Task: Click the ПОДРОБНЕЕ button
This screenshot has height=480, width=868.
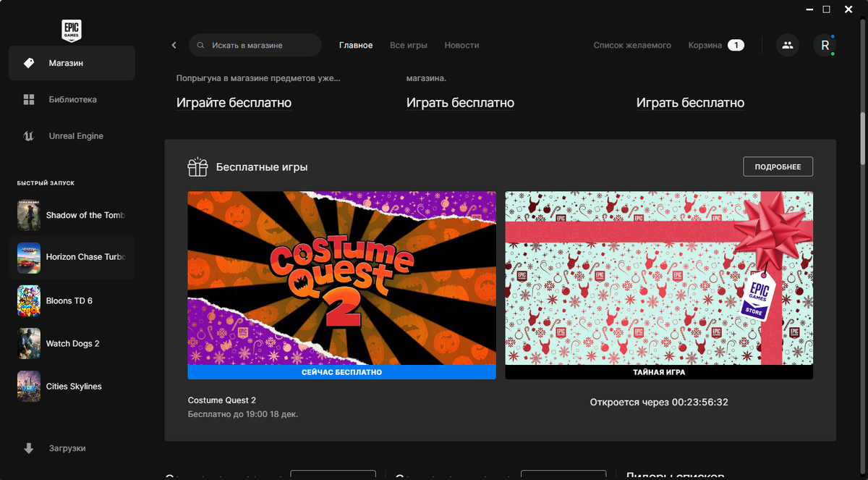Action: tap(778, 167)
